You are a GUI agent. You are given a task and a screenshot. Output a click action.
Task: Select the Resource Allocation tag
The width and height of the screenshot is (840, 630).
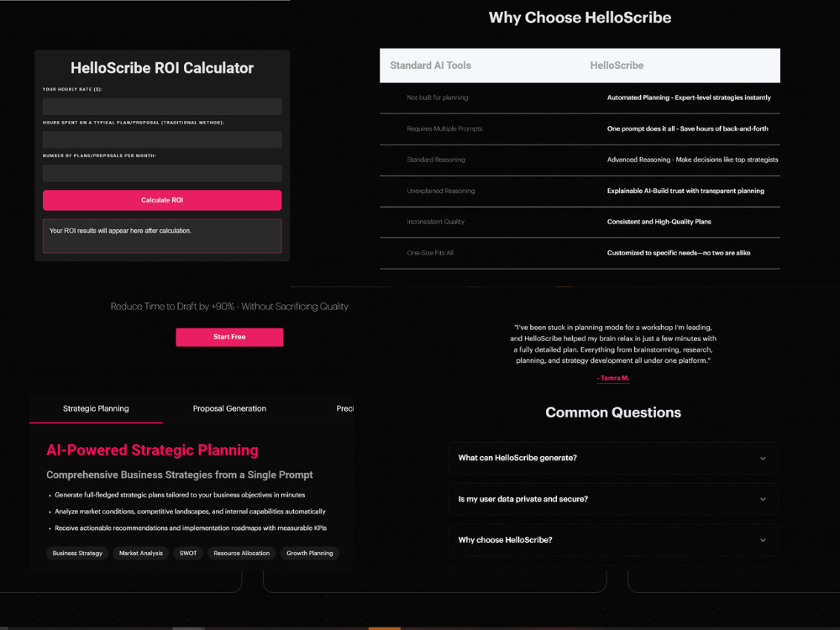(x=242, y=554)
